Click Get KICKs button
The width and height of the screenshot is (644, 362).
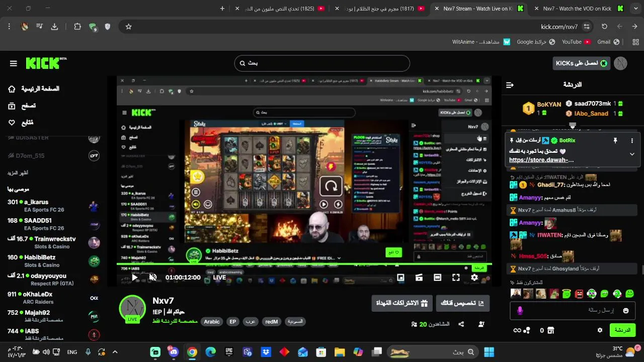coord(581,63)
